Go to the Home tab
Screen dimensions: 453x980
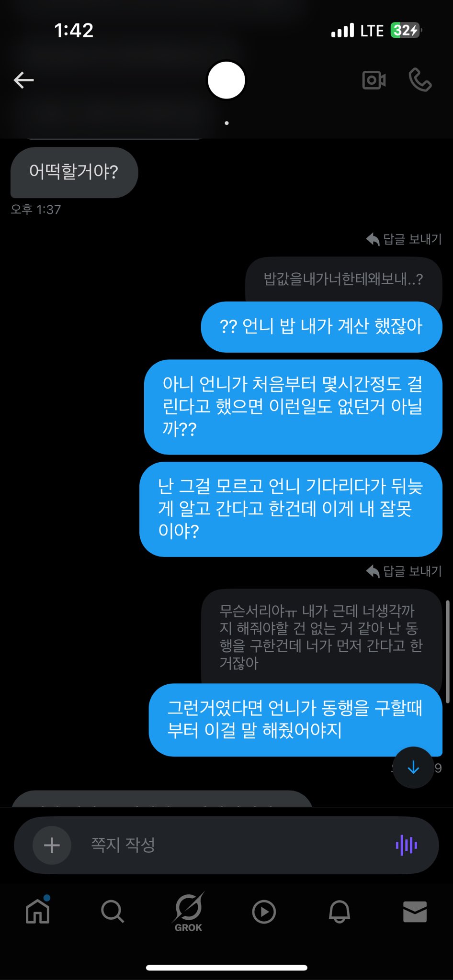(x=38, y=910)
